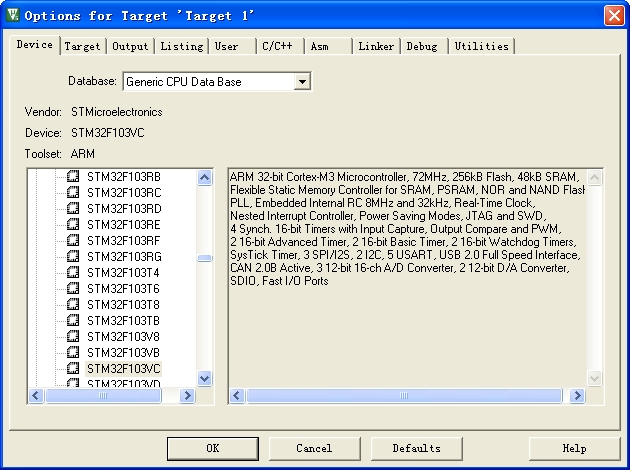Confirm with the OK button
Screen dimensions: 630x470
click(213, 448)
